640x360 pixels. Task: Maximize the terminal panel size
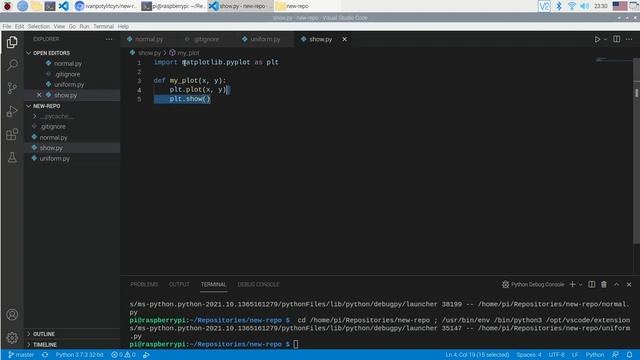pyautogui.click(x=616, y=284)
